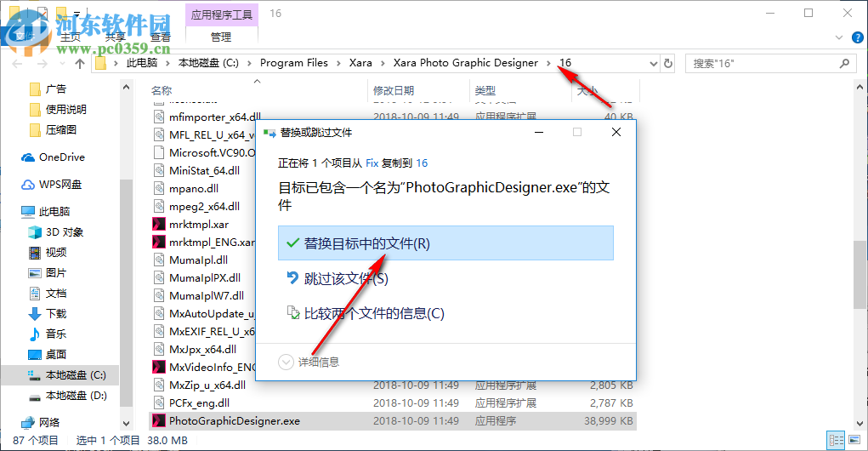The image size is (868, 451).
Task: Sort by 类型 column header
Action: pyautogui.click(x=485, y=90)
